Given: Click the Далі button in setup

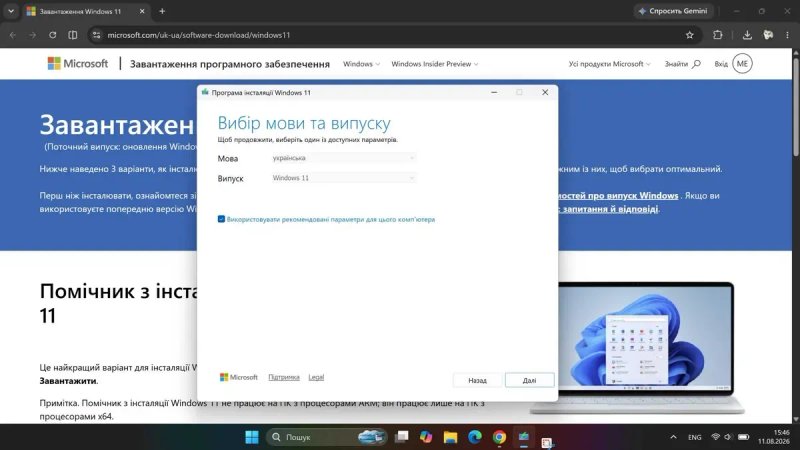Looking at the screenshot, I should click(529, 380).
